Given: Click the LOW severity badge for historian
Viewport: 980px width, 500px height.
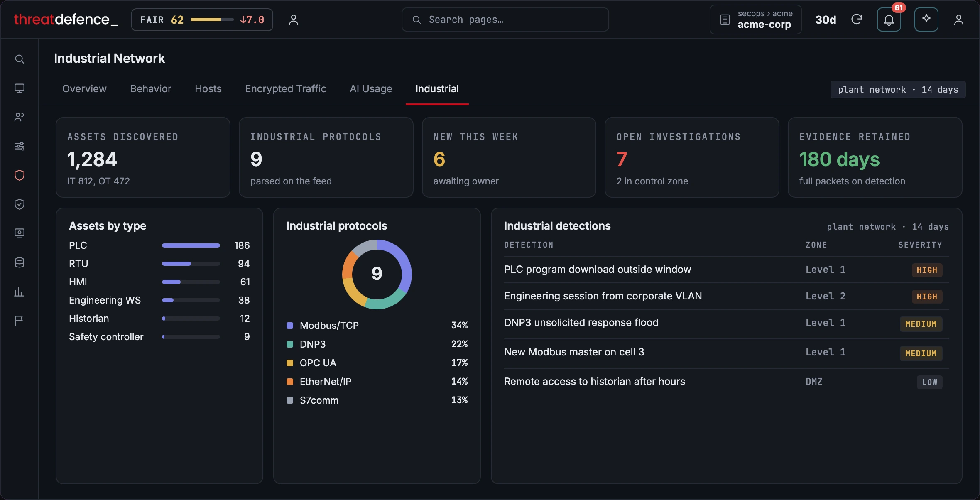Looking at the screenshot, I should coord(930,382).
